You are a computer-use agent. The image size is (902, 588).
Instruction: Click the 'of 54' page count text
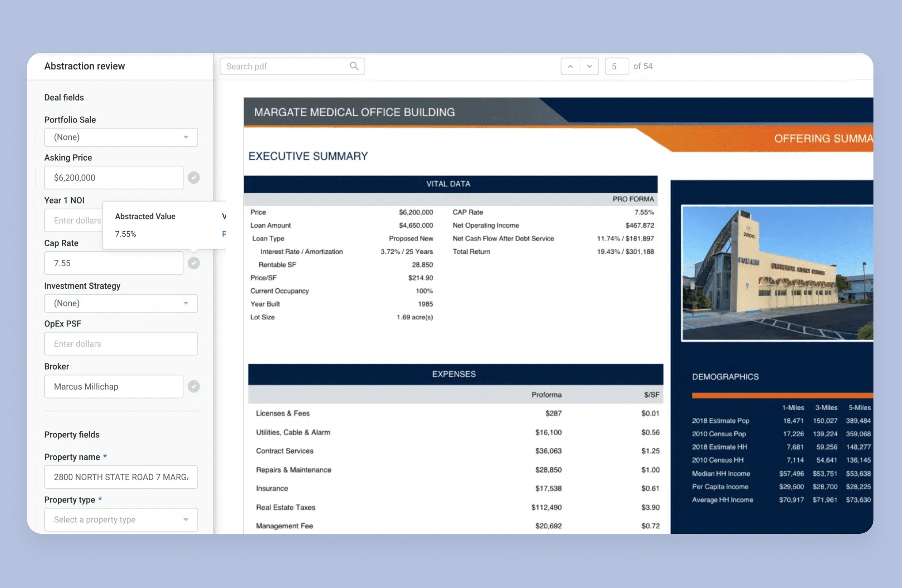(643, 66)
